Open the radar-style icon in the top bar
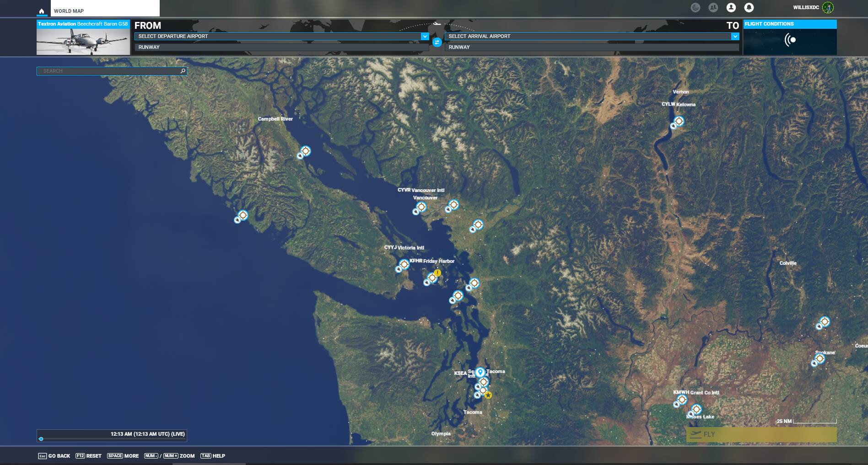This screenshot has width=868, height=465. (695, 7)
